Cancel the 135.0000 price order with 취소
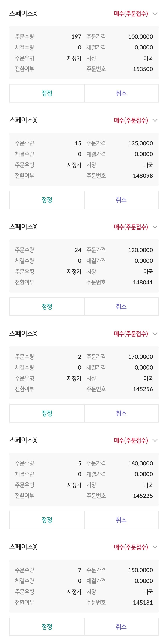This screenshot has height=644, width=168. (x=121, y=200)
